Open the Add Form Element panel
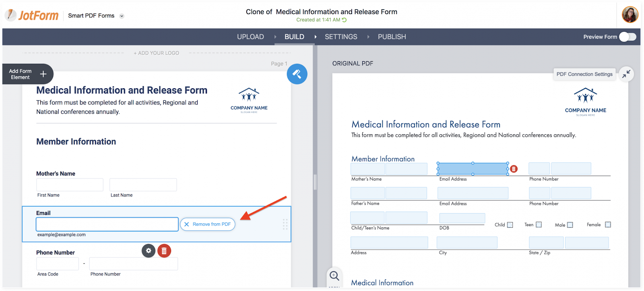This screenshot has width=644, height=291. pyautogui.click(x=27, y=74)
